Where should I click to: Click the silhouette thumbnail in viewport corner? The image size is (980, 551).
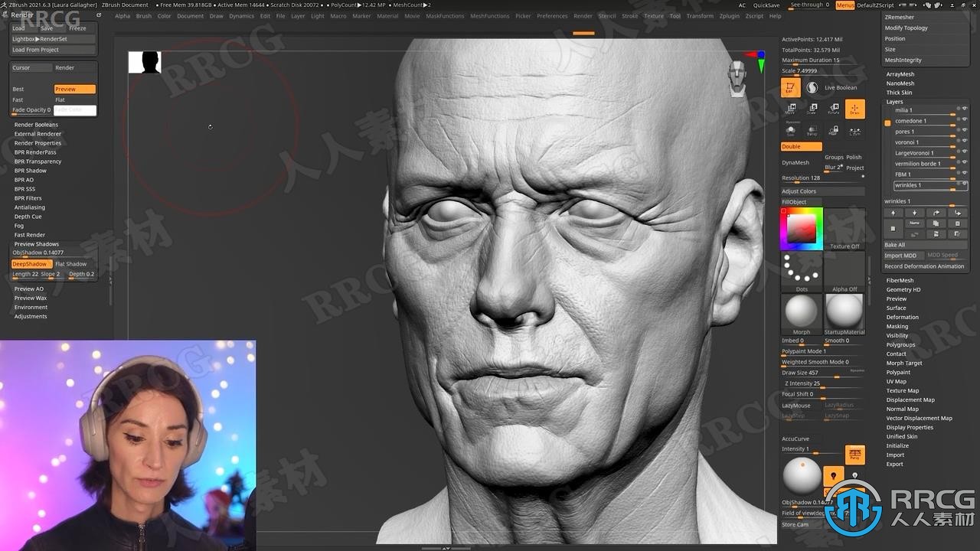click(145, 62)
